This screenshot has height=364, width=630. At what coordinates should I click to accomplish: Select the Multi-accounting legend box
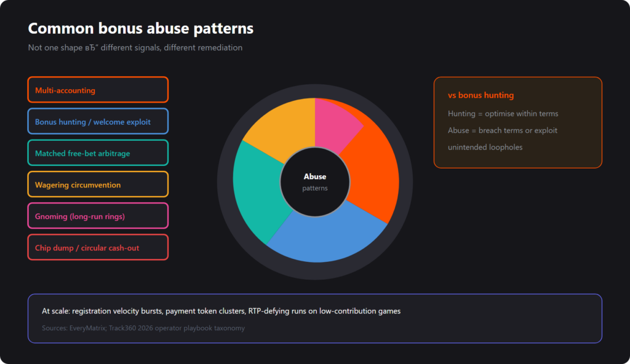[98, 90]
